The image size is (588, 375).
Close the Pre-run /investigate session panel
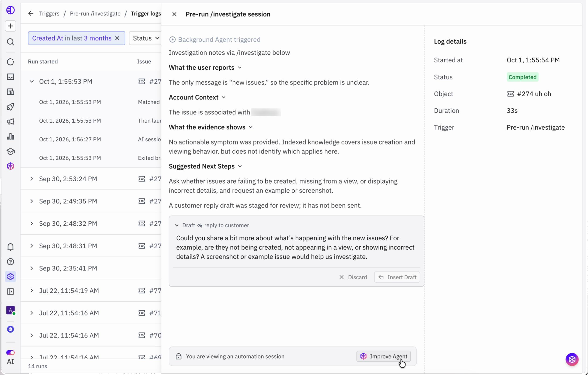point(174,14)
